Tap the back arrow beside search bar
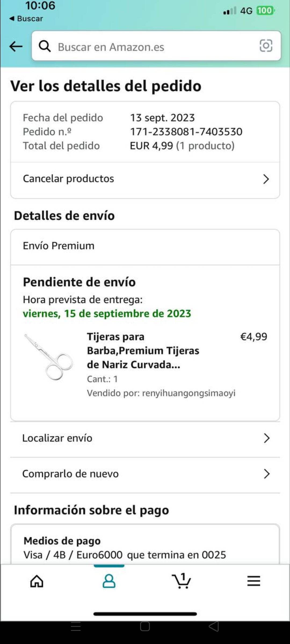Viewport: 290px width, 644px height. pyautogui.click(x=16, y=47)
